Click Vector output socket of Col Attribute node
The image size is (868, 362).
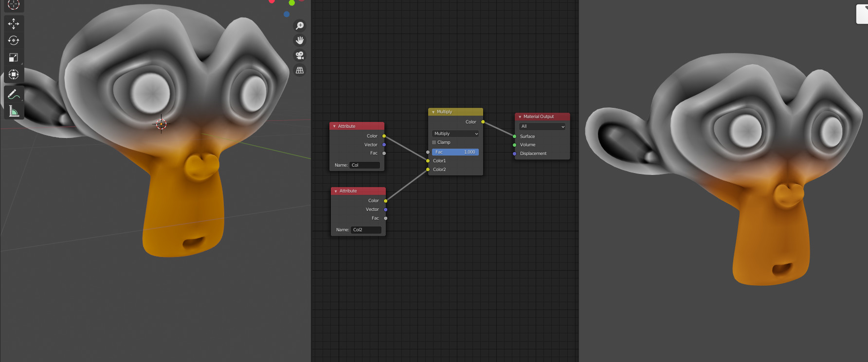[384, 145]
